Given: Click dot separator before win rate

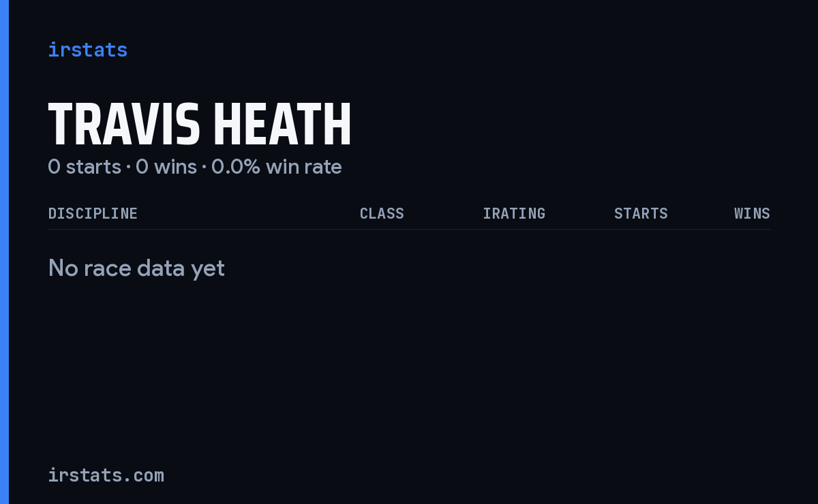Looking at the screenshot, I should point(204,168).
